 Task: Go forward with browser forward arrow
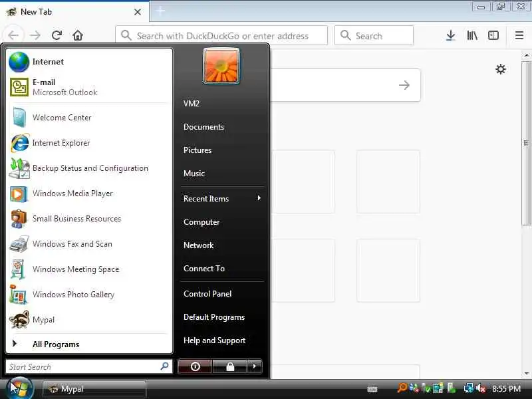pos(35,35)
